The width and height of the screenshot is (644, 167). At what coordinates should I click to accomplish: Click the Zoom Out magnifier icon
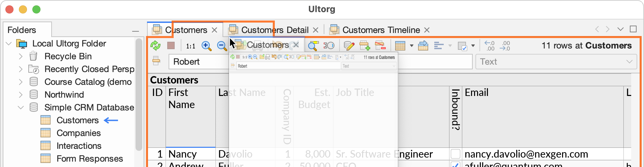click(x=222, y=46)
